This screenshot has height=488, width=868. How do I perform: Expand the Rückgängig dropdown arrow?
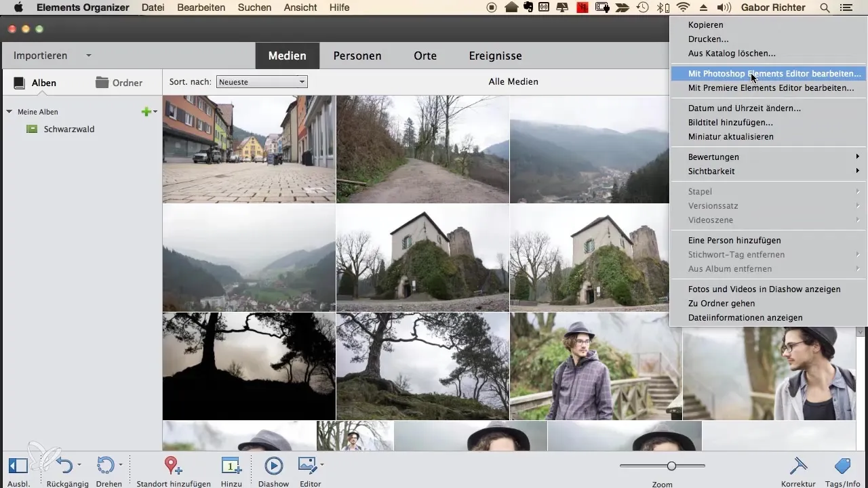point(79,465)
